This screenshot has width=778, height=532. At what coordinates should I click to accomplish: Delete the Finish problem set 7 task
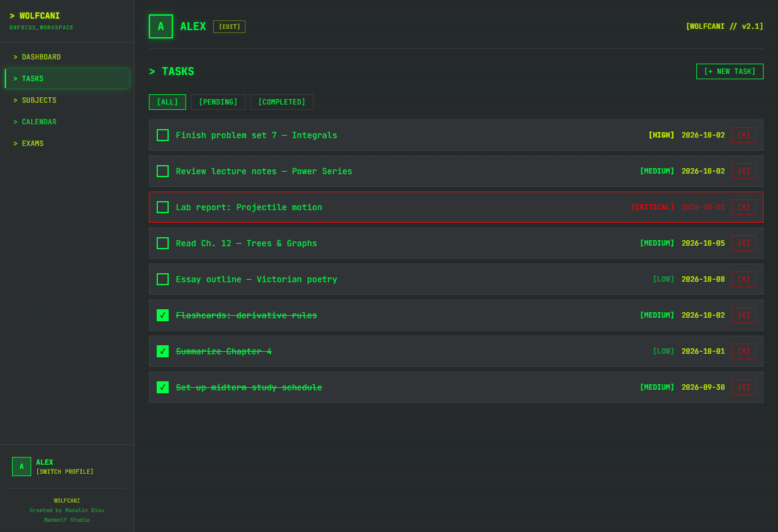point(744,135)
